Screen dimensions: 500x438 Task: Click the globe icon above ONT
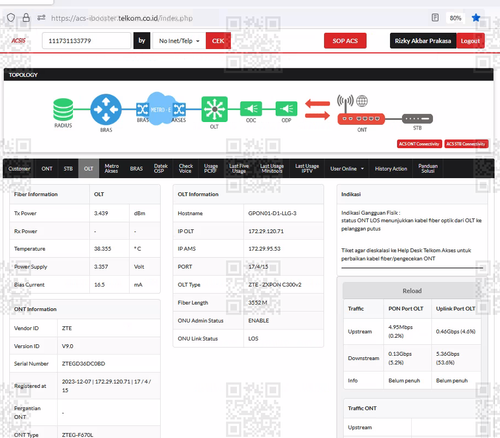coord(362,101)
